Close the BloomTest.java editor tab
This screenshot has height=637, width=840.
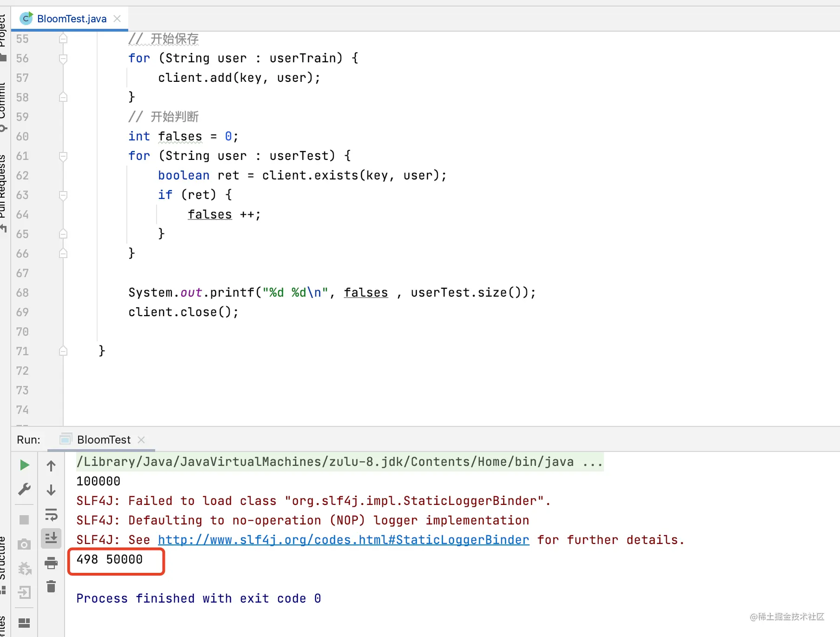point(117,19)
